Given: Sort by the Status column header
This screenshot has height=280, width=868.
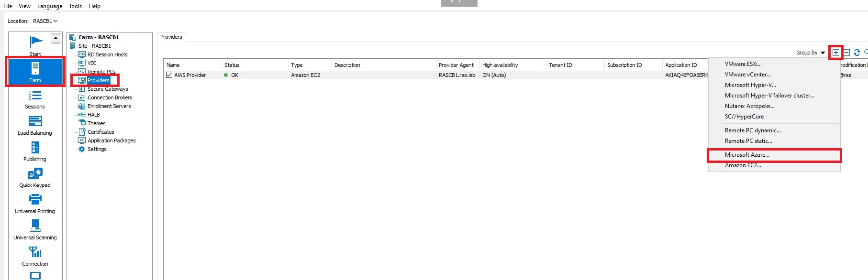Looking at the screenshot, I should tap(232, 65).
